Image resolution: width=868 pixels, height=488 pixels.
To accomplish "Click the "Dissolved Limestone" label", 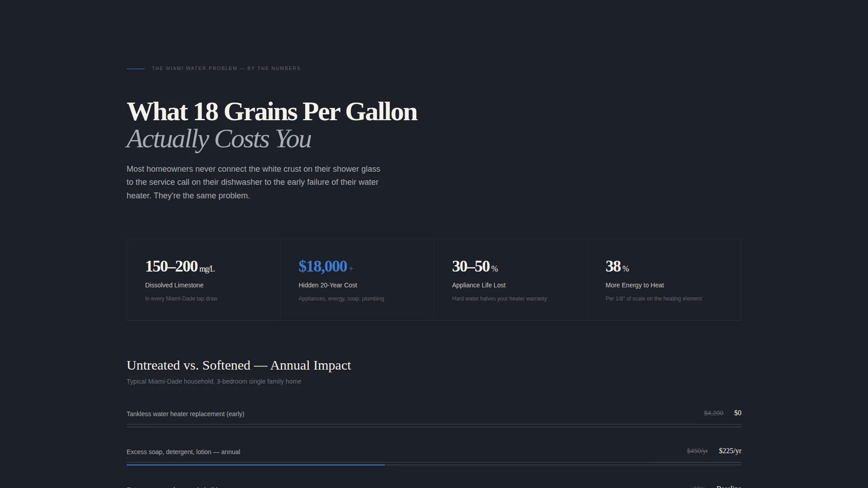I will (x=174, y=285).
